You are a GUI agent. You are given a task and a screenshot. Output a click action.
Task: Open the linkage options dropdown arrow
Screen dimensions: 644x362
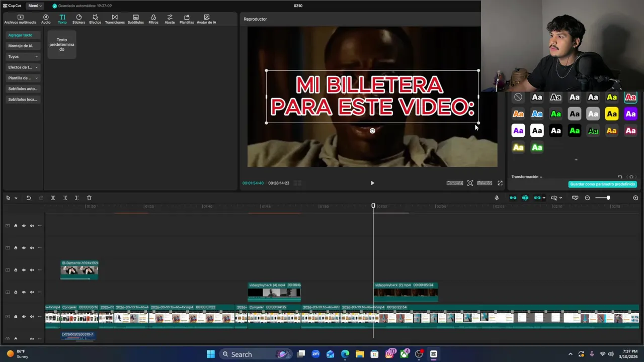point(543,198)
